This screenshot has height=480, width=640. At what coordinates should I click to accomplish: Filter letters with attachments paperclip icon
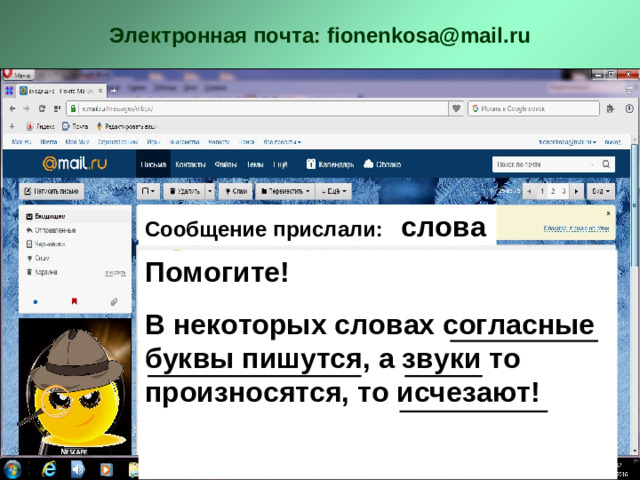pos(114,302)
